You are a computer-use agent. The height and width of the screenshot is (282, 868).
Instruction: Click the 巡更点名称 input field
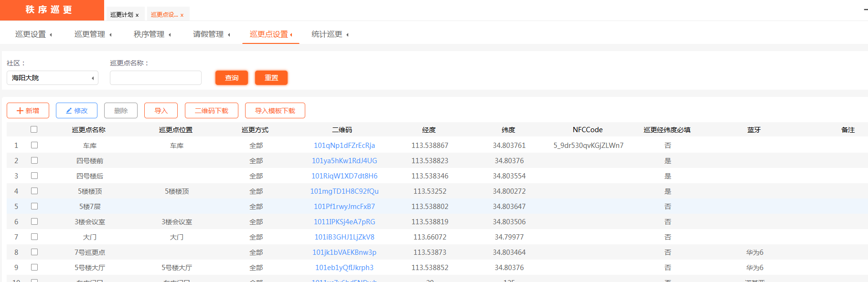pos(156,78)
